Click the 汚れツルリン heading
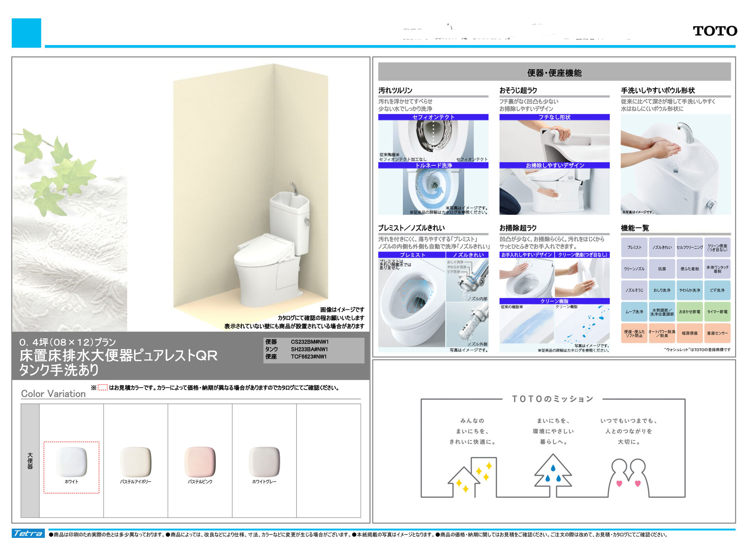This screenshot has width=756, height=538. [395, 91]
